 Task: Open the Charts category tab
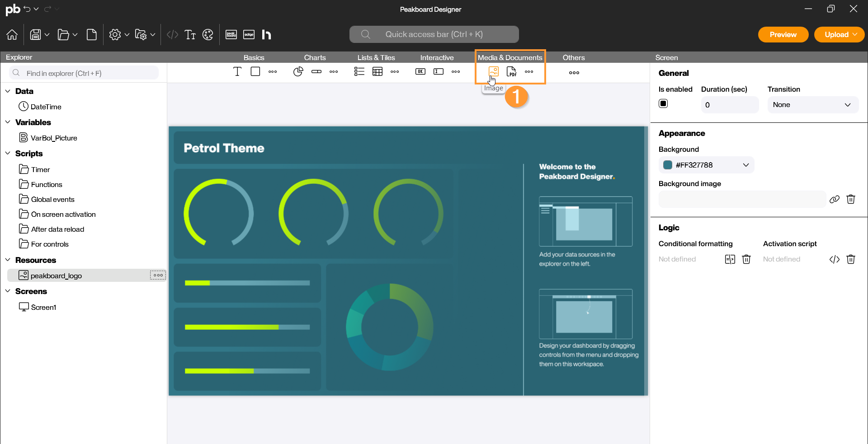(315, 57)
